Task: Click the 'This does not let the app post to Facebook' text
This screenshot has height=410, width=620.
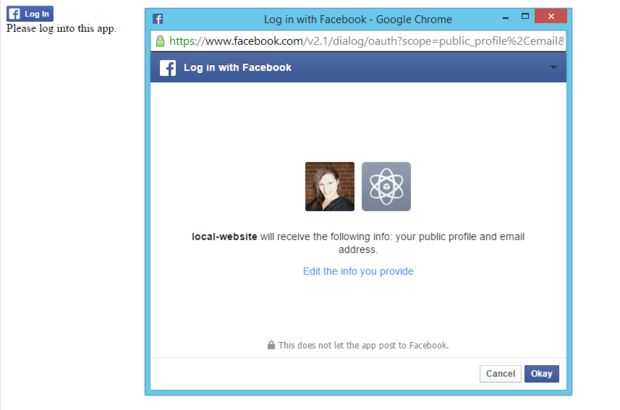Action: pyautogui.click(x=363, y=345)
